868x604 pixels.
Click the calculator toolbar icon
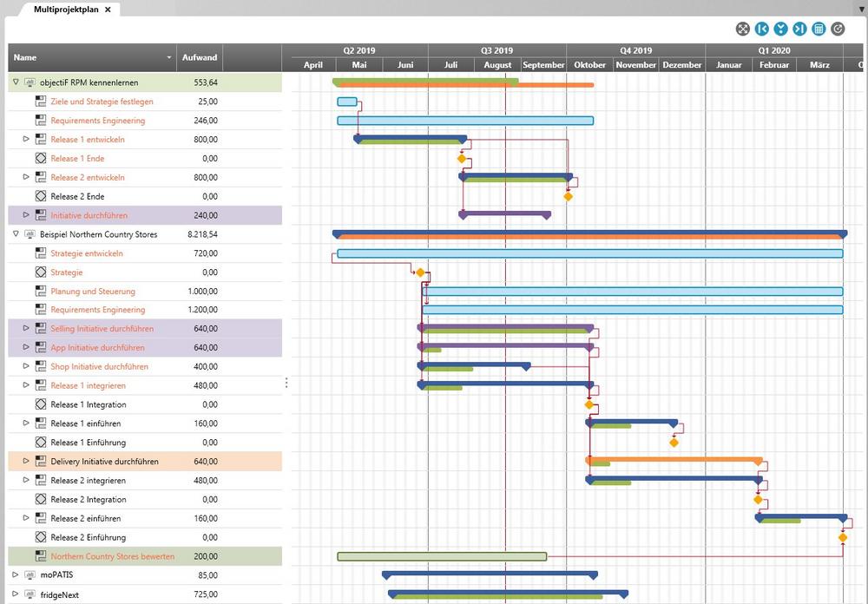819,30
